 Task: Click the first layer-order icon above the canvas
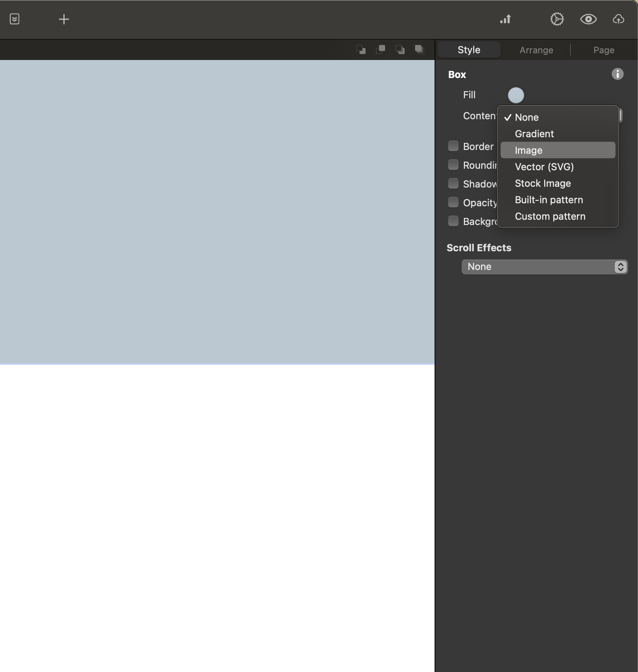(361, 49)
